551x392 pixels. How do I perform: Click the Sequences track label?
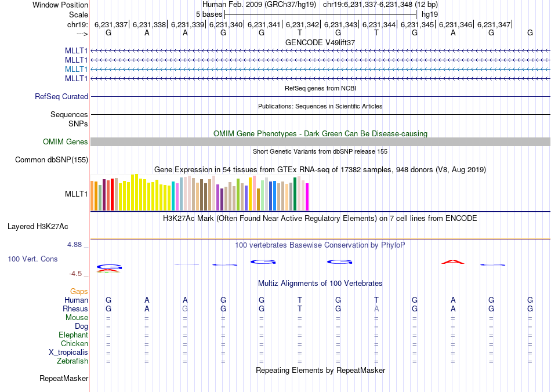coord(69,114)
